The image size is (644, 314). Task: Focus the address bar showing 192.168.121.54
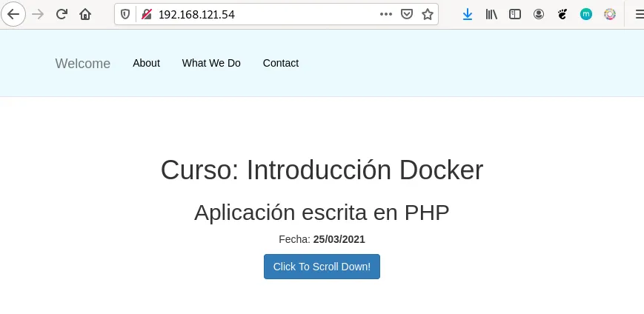tap(259, 14)
